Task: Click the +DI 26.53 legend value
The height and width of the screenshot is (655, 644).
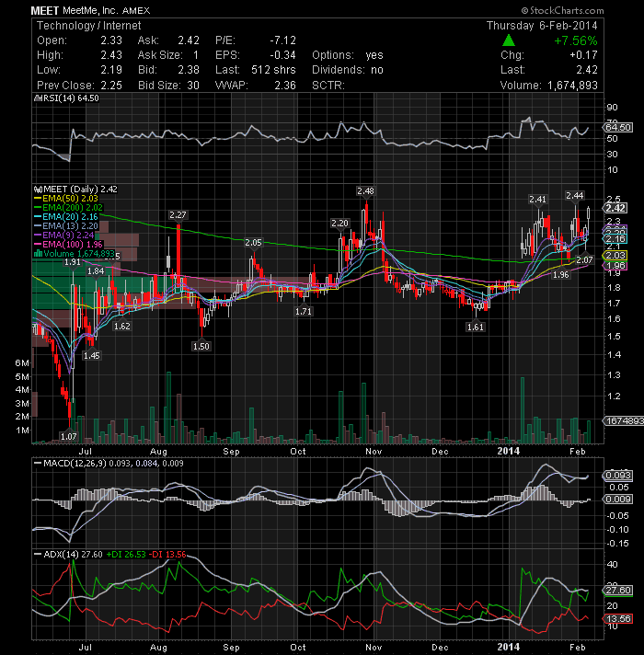Action: click(126, 555)
